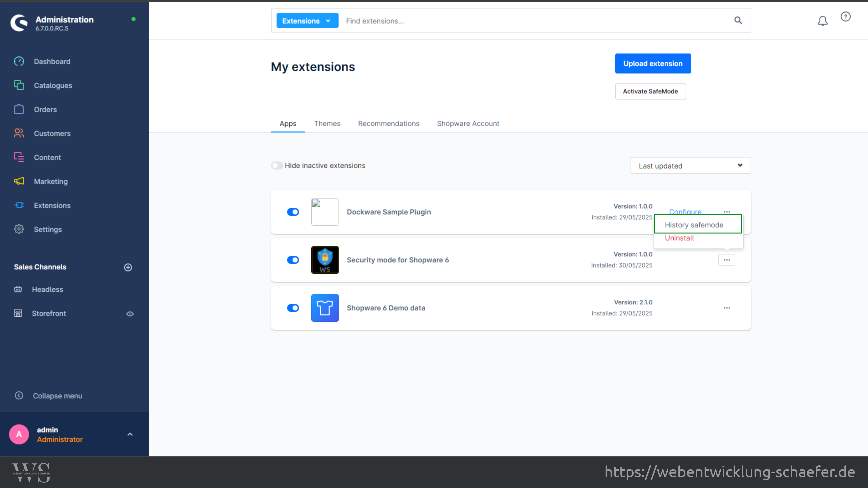Image resolution: width=868 pixels, height=488 pixels.
Task: Deactivate Shopware 6 Demo data toggle
Action: 293,308
